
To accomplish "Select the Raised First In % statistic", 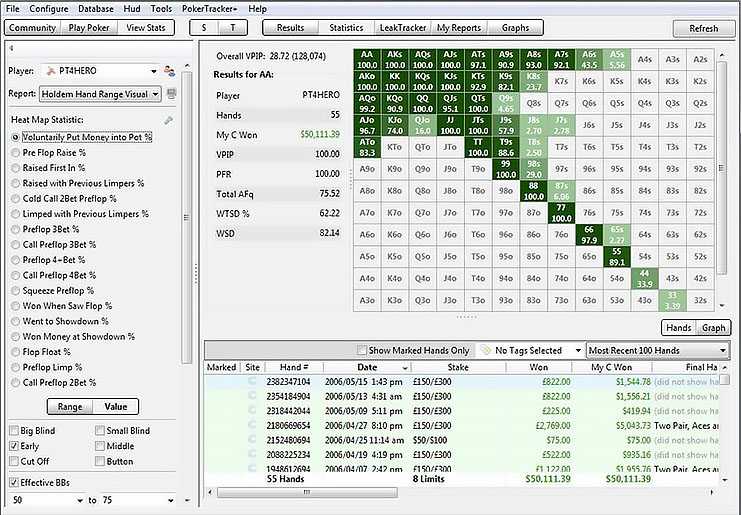I will (x=16, y=168).
